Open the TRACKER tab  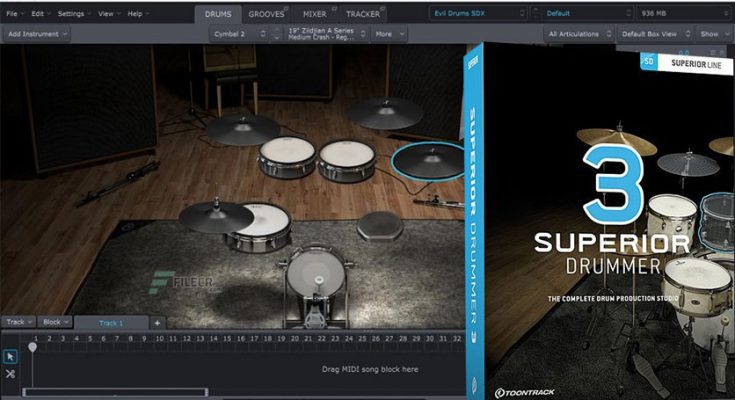click(x=362, y=14)
